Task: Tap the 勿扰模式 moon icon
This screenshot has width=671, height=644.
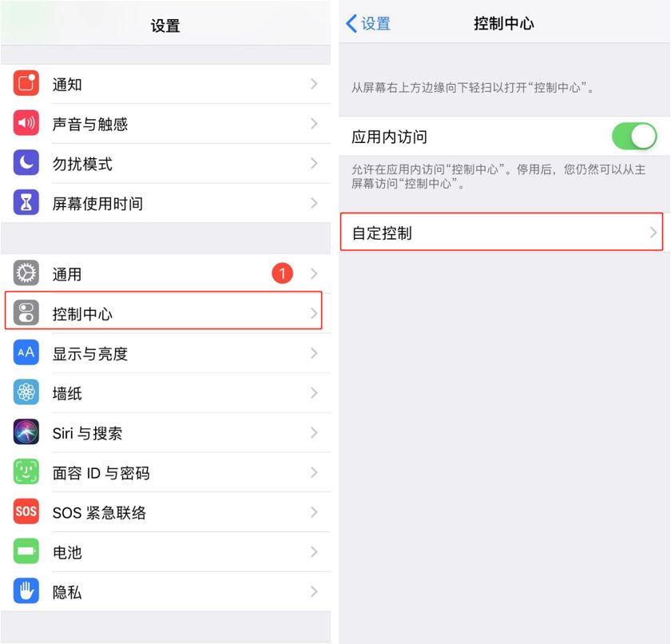Action: coord(26,163)
